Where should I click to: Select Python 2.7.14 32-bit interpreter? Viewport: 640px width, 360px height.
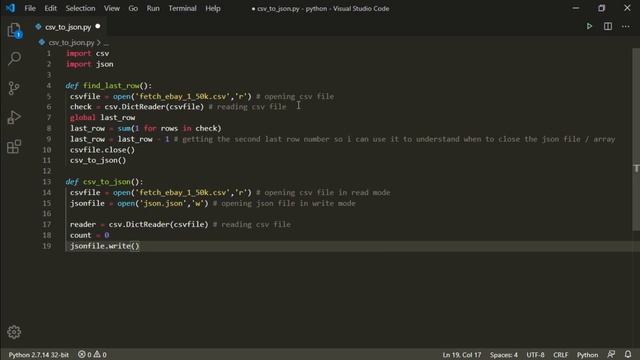(39, 354)
